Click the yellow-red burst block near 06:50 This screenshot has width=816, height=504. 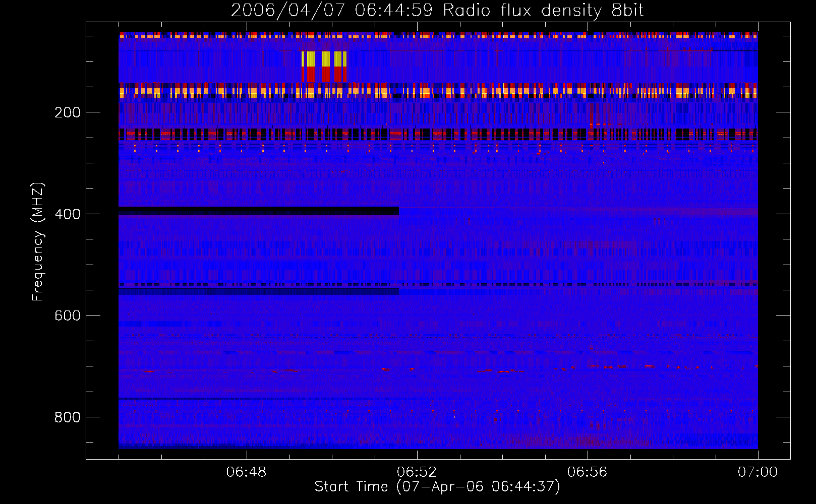[x=324, y=67]
